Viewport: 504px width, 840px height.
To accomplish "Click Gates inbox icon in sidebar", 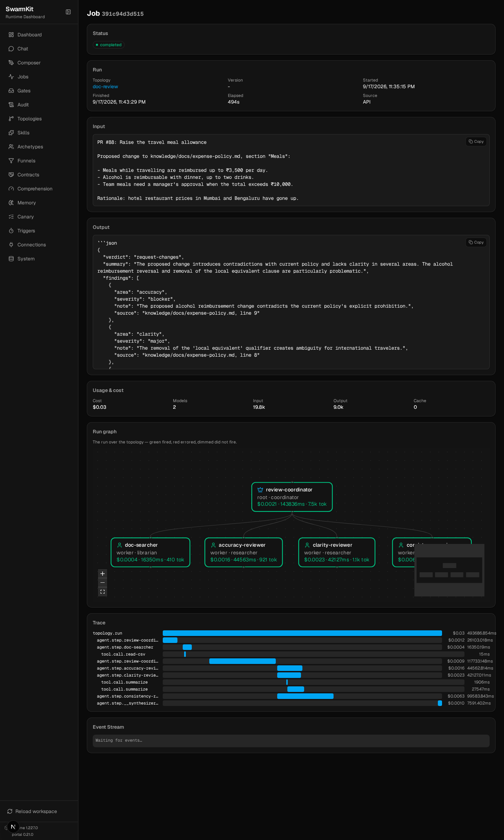I will pos(11,91).
